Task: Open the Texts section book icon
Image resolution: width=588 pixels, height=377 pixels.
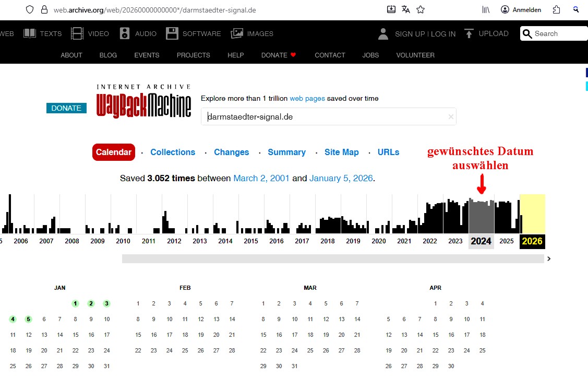Action: tap(30, 33)
